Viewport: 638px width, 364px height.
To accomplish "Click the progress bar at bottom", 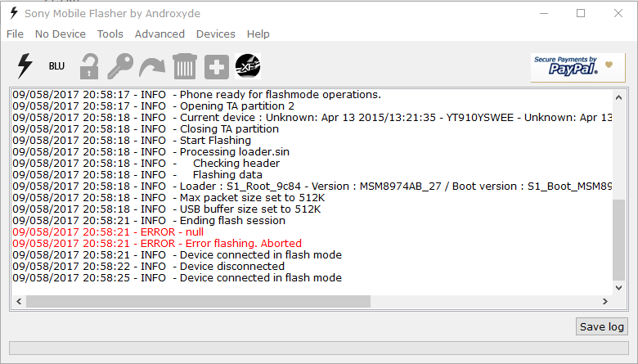I will tap(319, 348).
